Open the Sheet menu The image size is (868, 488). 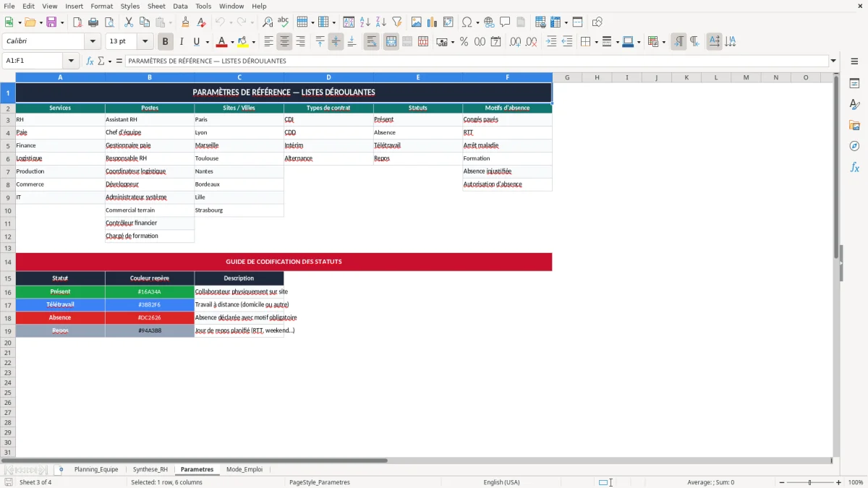(156, 6)
